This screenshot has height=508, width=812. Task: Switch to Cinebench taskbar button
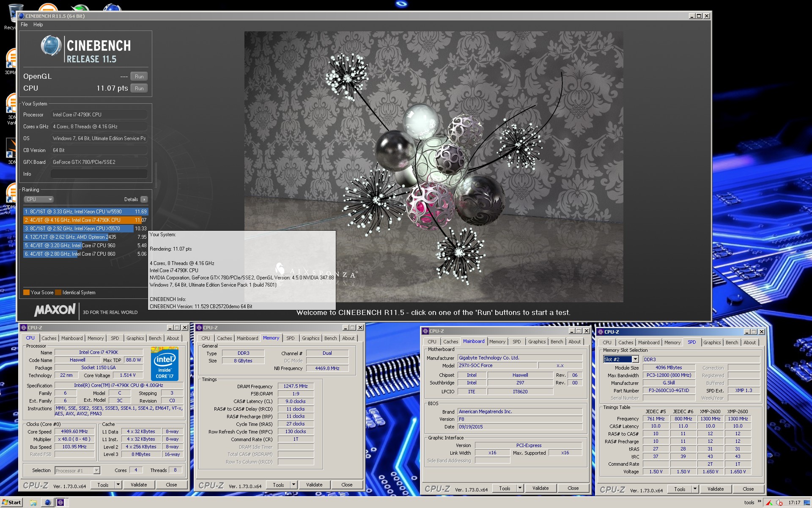[47, 502]
